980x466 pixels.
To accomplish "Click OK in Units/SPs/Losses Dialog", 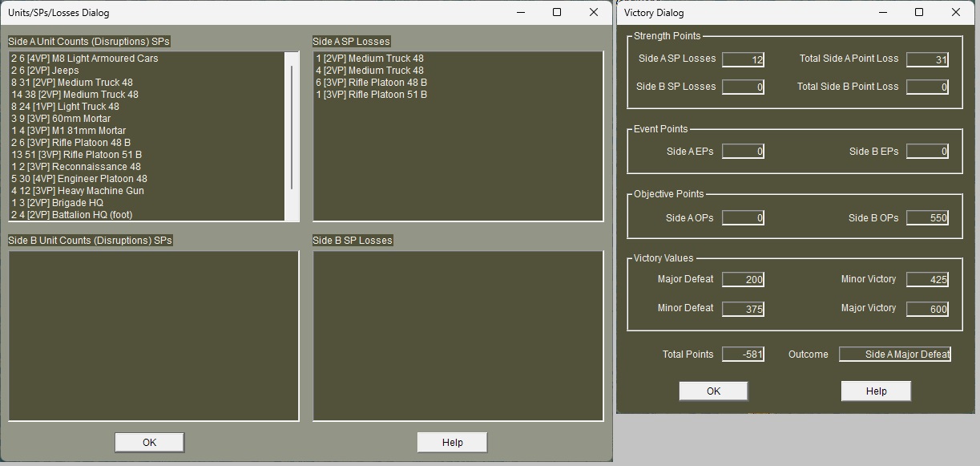I will click(x=149, y=442).
